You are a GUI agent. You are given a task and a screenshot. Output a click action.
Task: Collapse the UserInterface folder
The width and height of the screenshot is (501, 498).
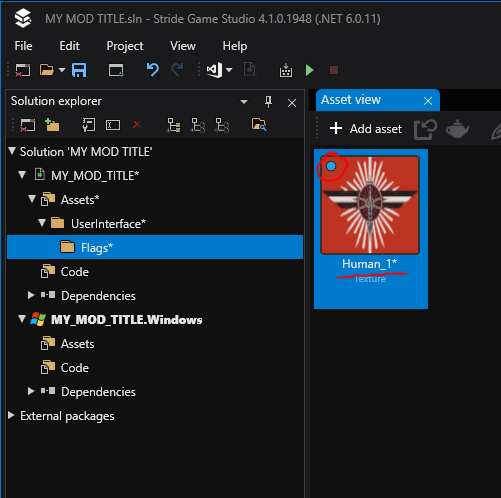pos(42,223)
